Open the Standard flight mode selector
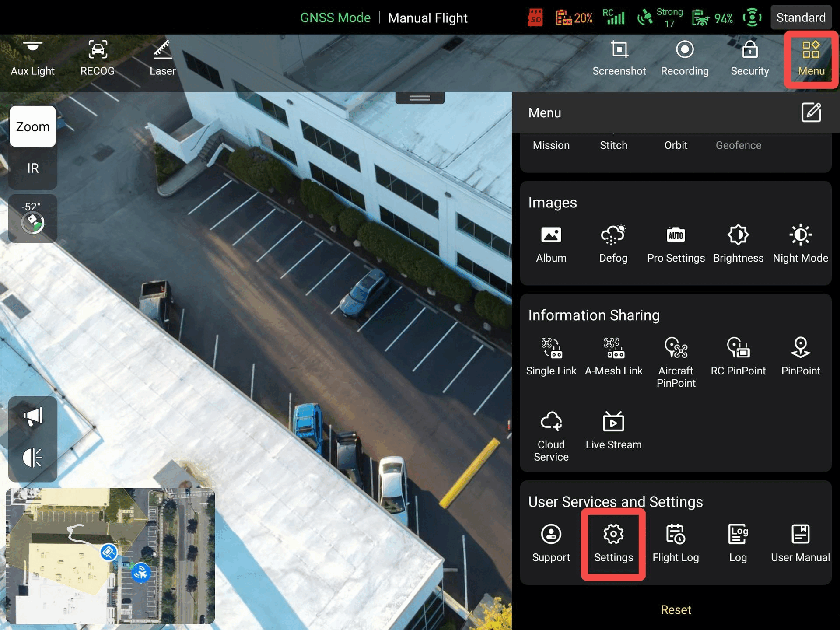840x630 pixels. pyautogui.click(x=801, y=17)
